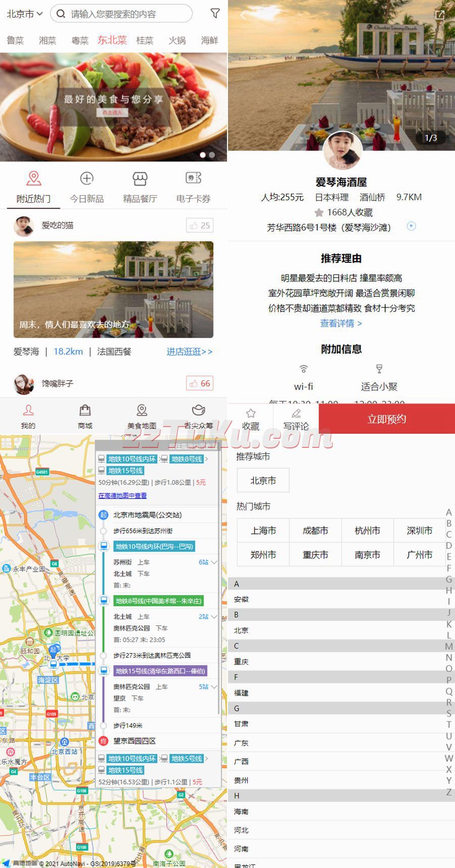Toggle like on 馋嘴胖子 post (66)
The height and width of the screenshot is (868, 455).
pos(200,384)
